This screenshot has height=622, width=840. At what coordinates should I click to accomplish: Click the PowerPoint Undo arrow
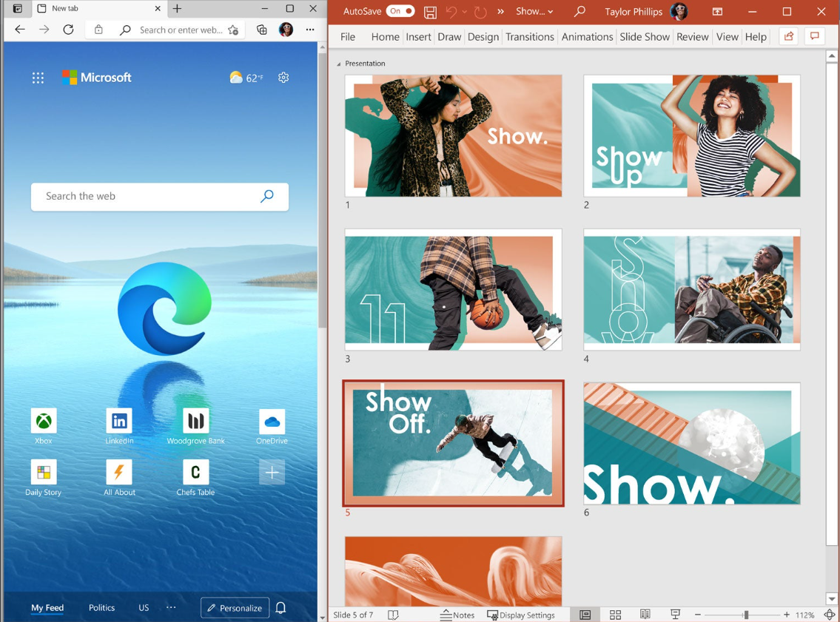[451, 12]
